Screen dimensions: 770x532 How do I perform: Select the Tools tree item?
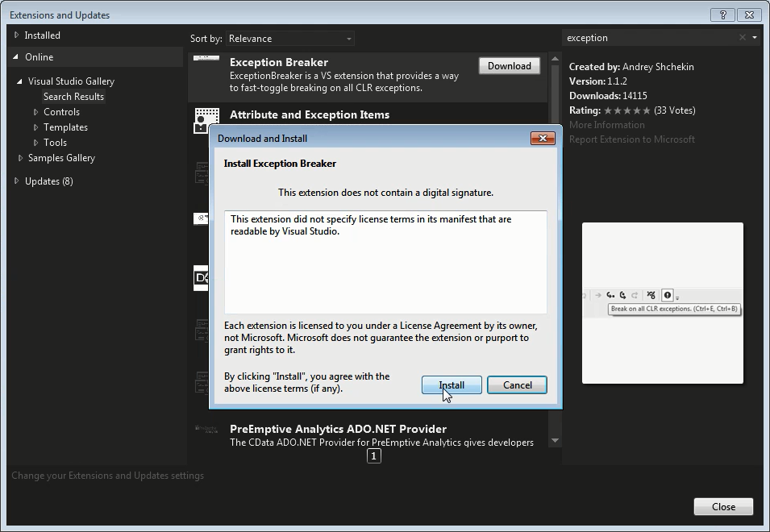click(x=55, y=143)
